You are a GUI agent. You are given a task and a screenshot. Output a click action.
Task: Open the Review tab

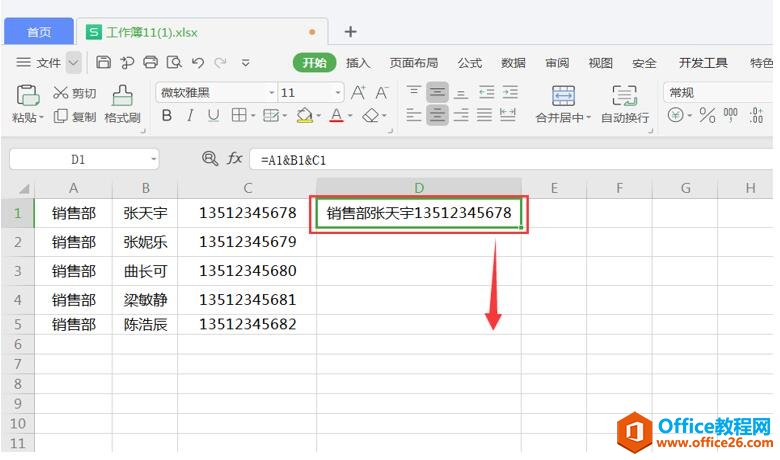pyautogui.click(x=557, y=63)
